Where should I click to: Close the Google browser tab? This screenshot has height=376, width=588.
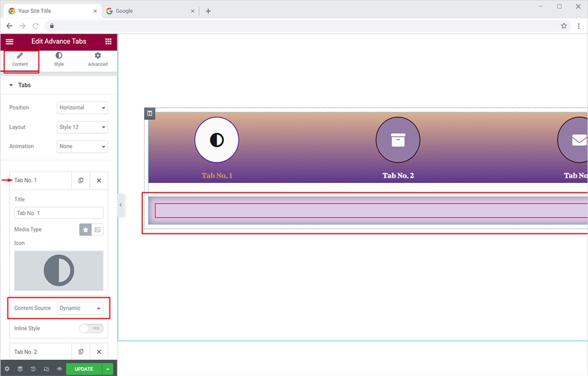coord(193,11)
